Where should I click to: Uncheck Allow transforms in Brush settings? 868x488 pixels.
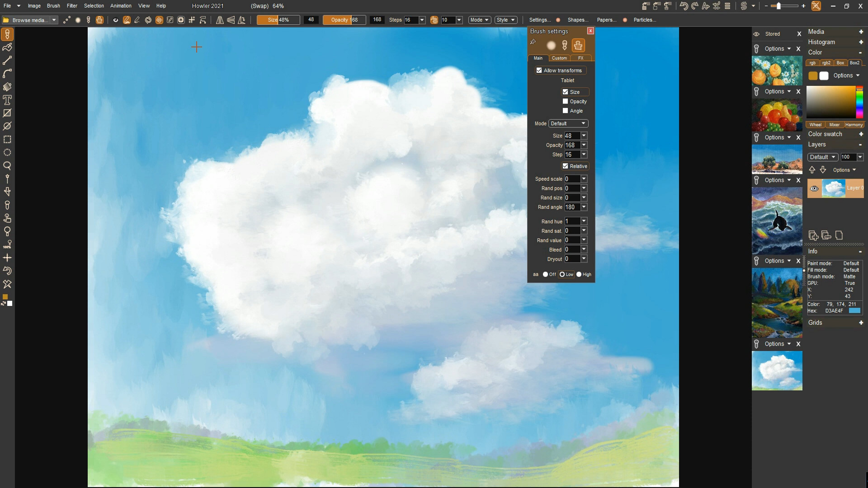539,70
